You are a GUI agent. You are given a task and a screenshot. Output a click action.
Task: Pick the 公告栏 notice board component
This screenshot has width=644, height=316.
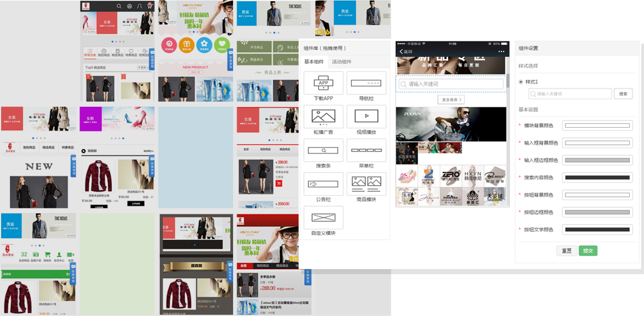pyautogui.click(x=323, y=184)
